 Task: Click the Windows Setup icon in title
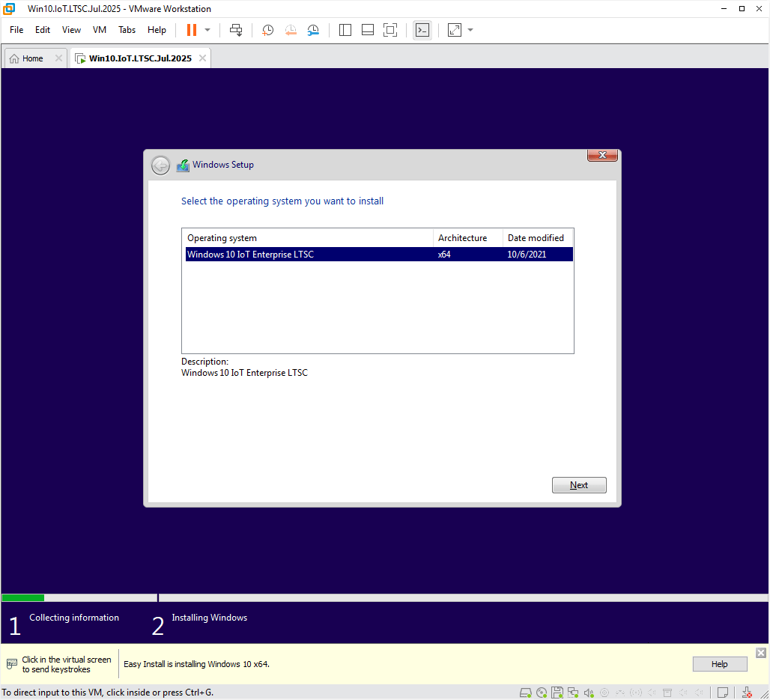184,165
